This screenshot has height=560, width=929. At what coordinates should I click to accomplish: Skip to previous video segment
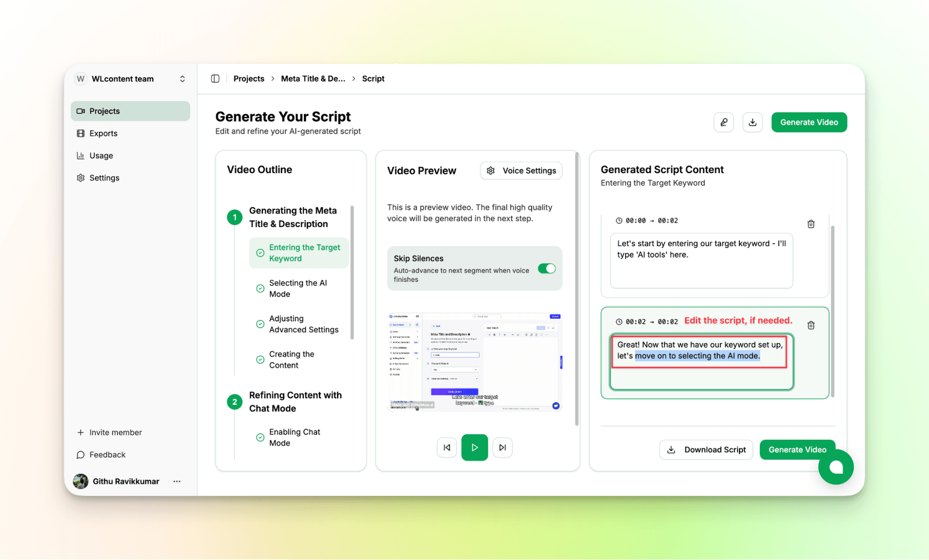click(x=447, y=447)
